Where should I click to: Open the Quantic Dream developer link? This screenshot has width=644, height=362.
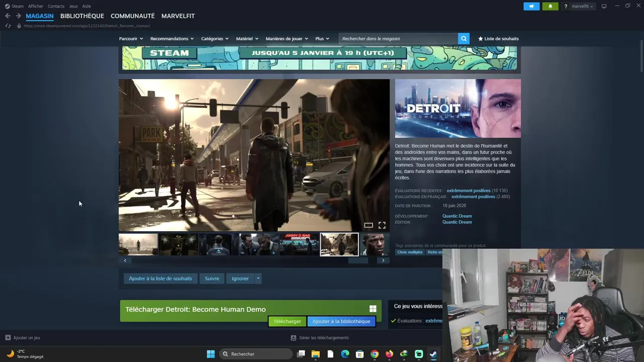(457, 216)
